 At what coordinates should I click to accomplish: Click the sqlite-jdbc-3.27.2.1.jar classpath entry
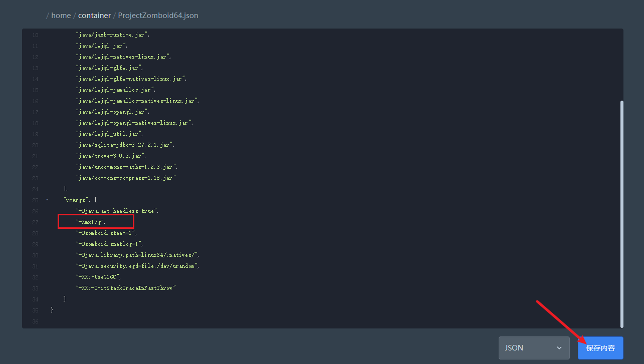[x=125, y=145]
